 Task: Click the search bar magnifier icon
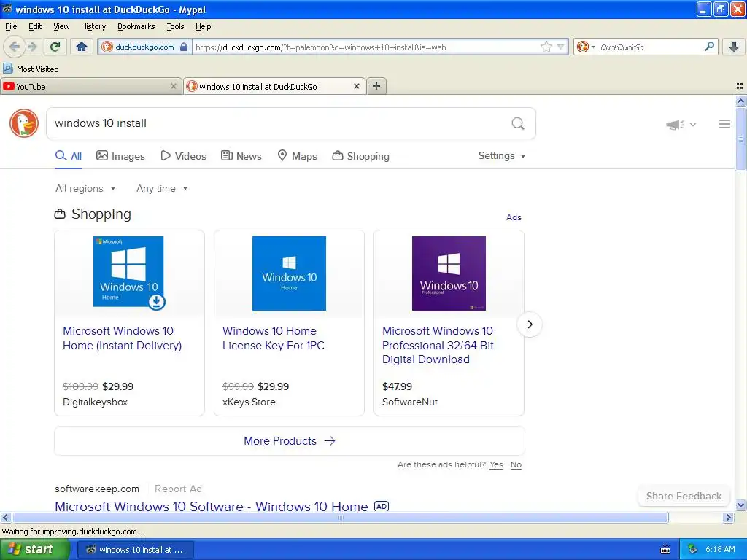(x=709, y=46)
